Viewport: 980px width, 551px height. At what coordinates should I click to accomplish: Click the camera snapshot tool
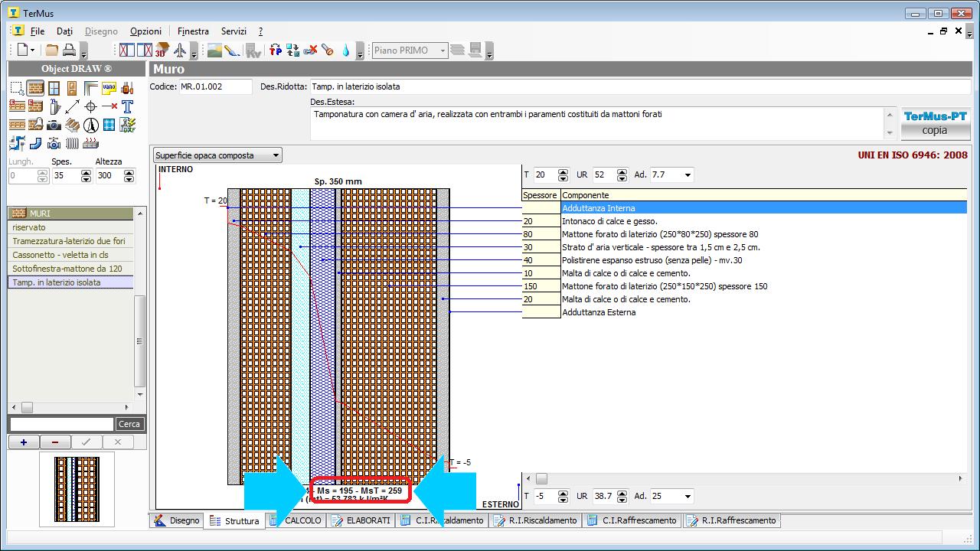tap(54, 125)
